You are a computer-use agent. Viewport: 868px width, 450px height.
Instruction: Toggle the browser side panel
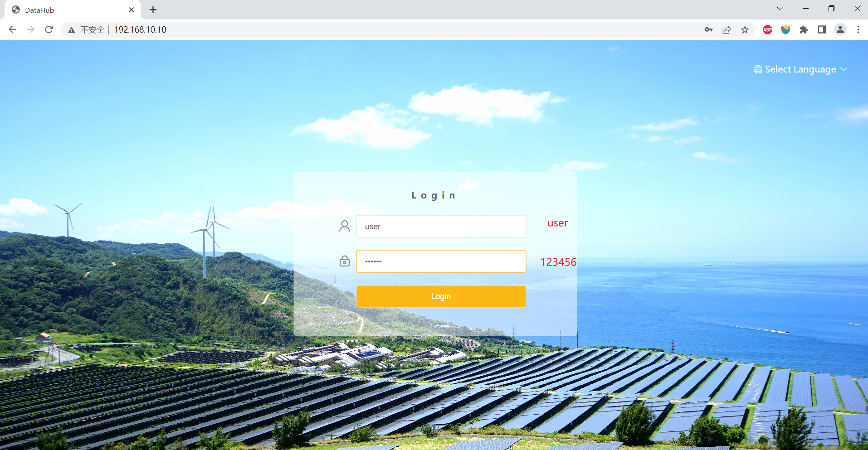coord(822,30)
